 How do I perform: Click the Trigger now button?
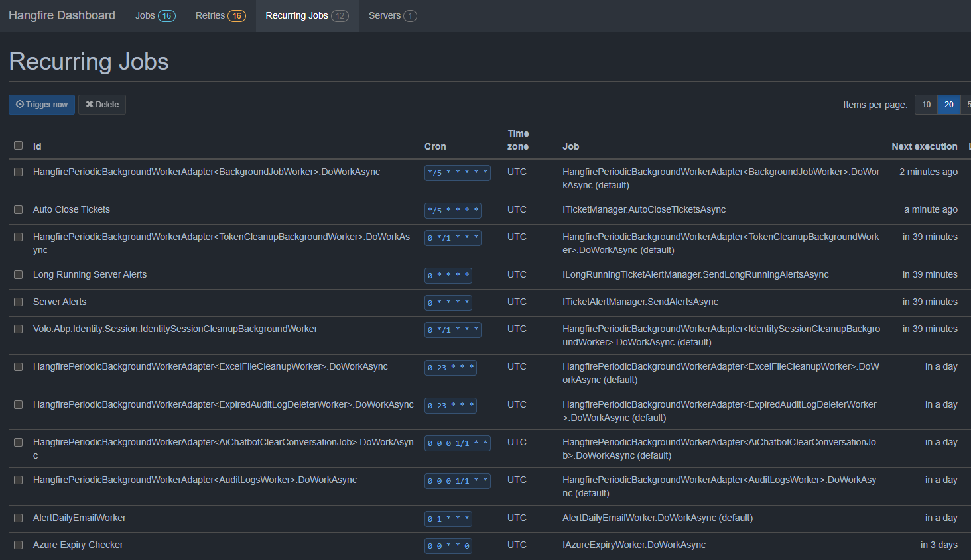tap(42, 105)
